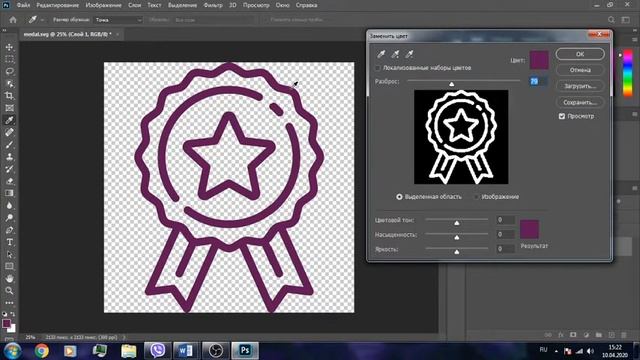Select the Crop tool
This screenshot has height=360, width=640.
click(9, 96)
